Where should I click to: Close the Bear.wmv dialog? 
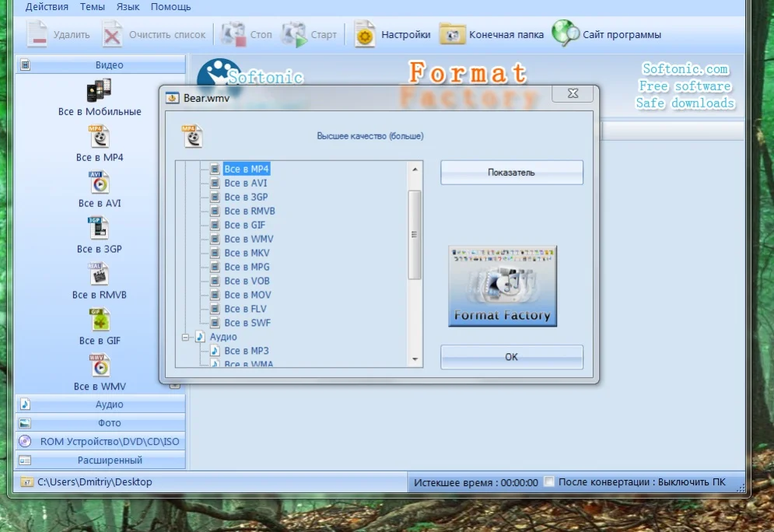573,93
